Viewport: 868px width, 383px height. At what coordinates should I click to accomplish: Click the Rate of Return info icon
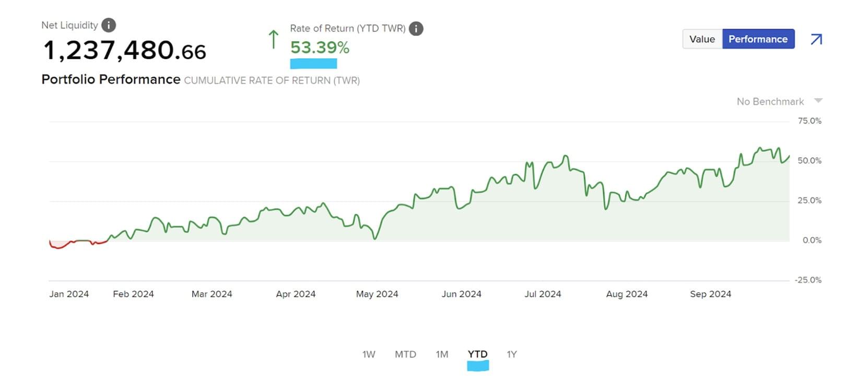(416, 29)
